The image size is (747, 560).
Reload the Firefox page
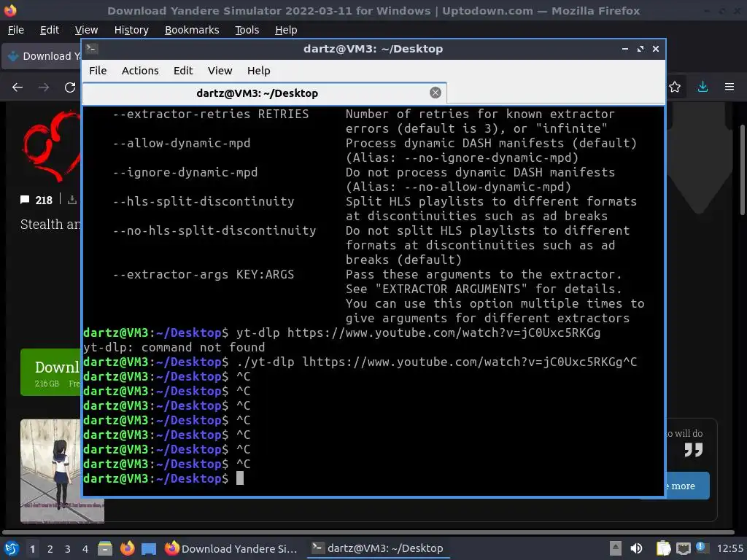pyautogui.click(x=70, y=87)
